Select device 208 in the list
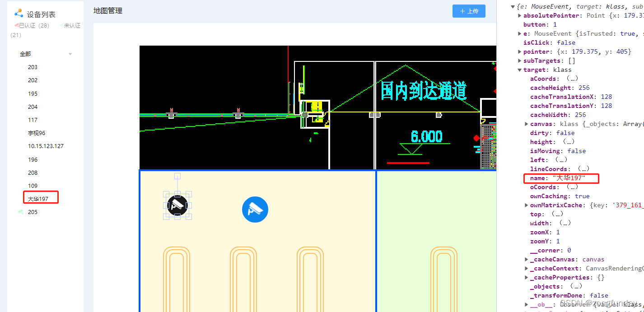This screenshot has width=644, height=312. click(33, 172)
